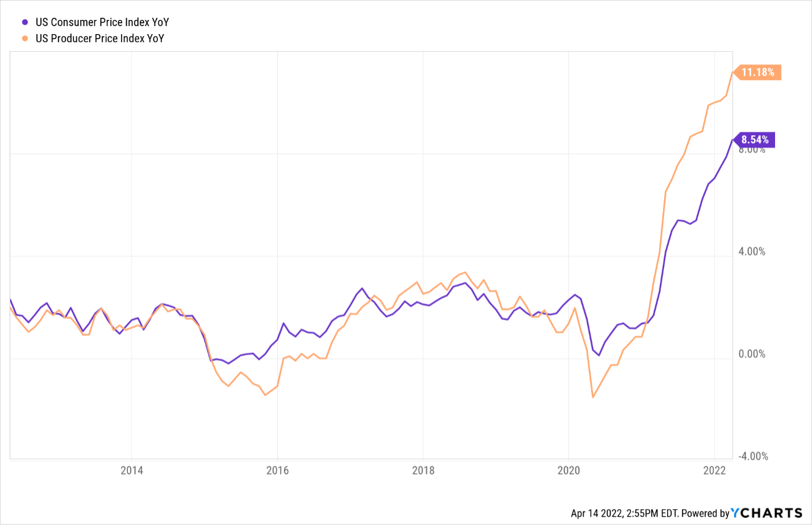This screenshot has height=527, width=812.
Task: Click the 4.00% y-axis label
Action: coord(752,252)
